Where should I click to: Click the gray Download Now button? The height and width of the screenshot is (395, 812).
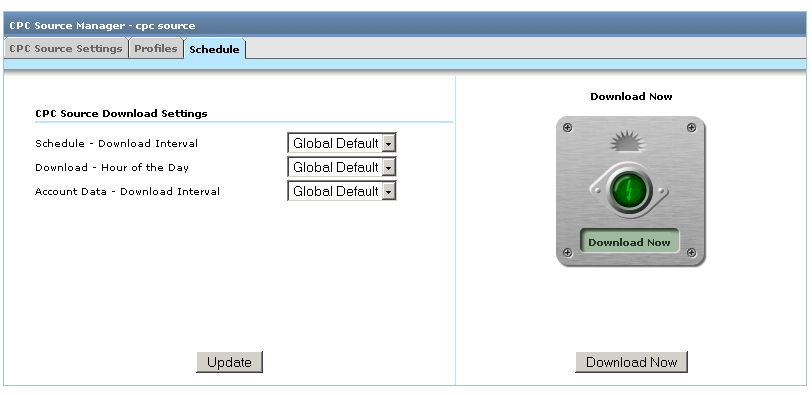[x=631, y=362]
